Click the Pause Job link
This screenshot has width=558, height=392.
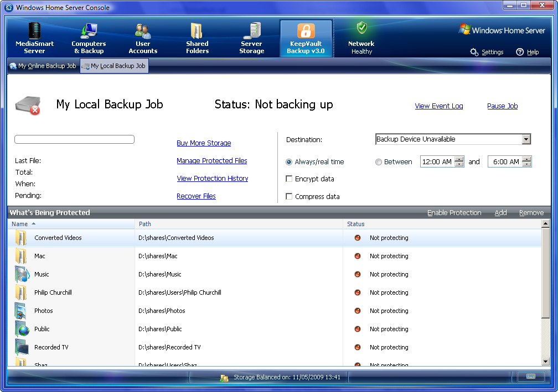pos(503,106)
